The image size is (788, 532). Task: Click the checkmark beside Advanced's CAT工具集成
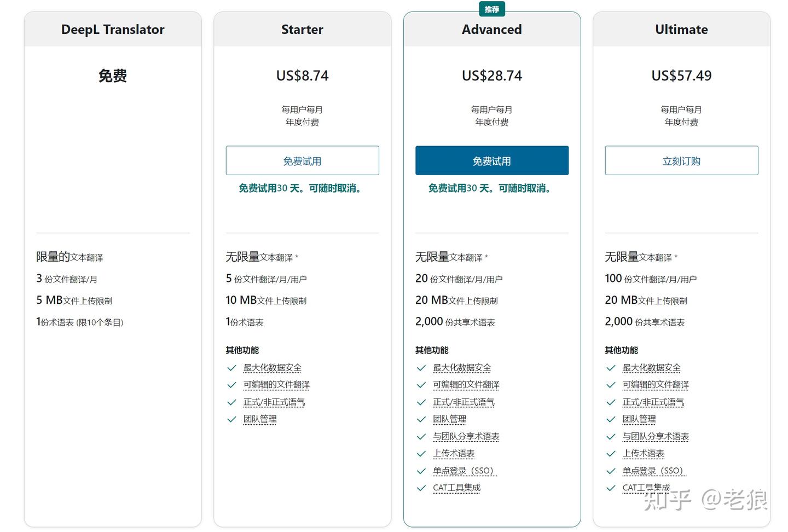421,488
